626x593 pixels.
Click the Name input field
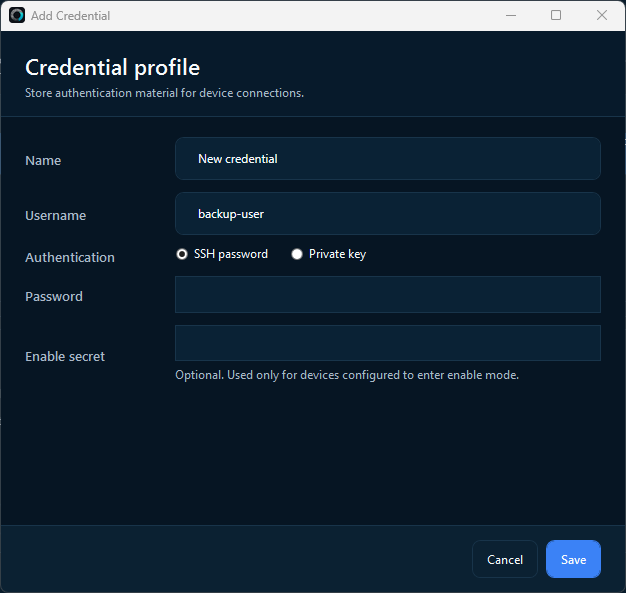pos(388,159)
